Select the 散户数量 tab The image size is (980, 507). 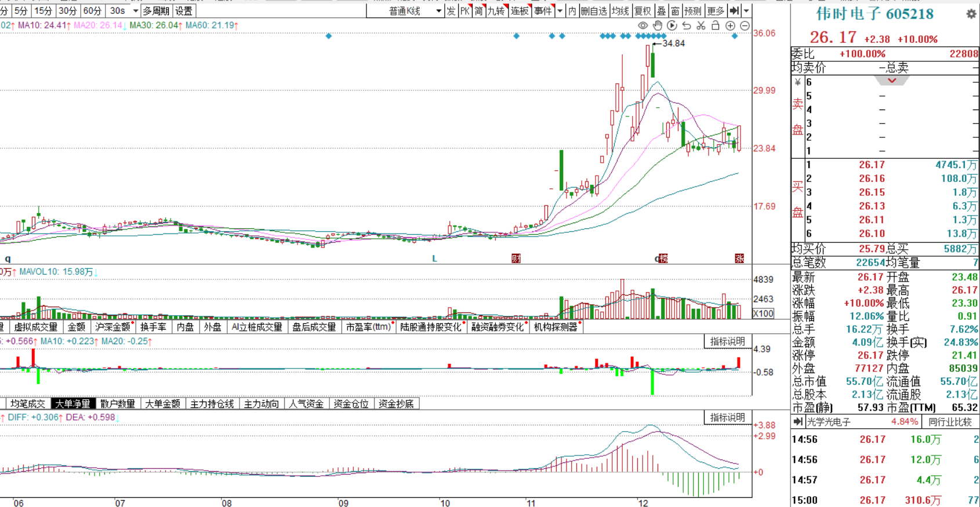point(118,403)
